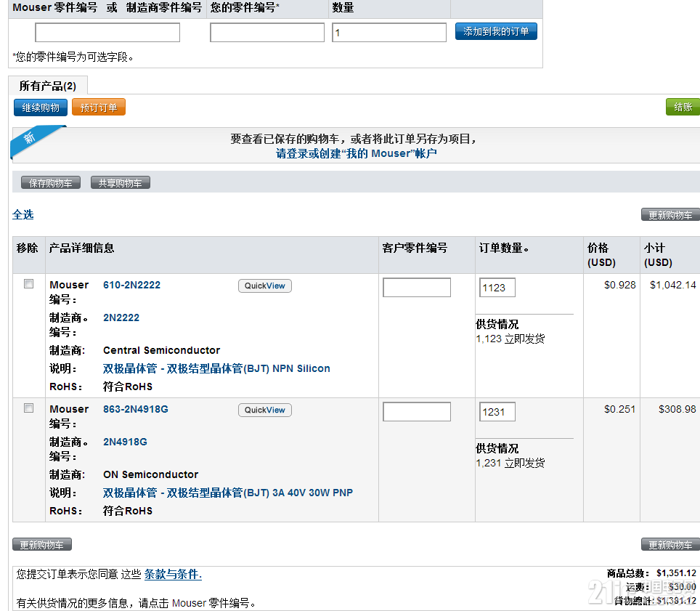This screenshot has width=700, height=611.
Task: Open manufacturer part number 2N4918G link
Action: click(125, 442)
